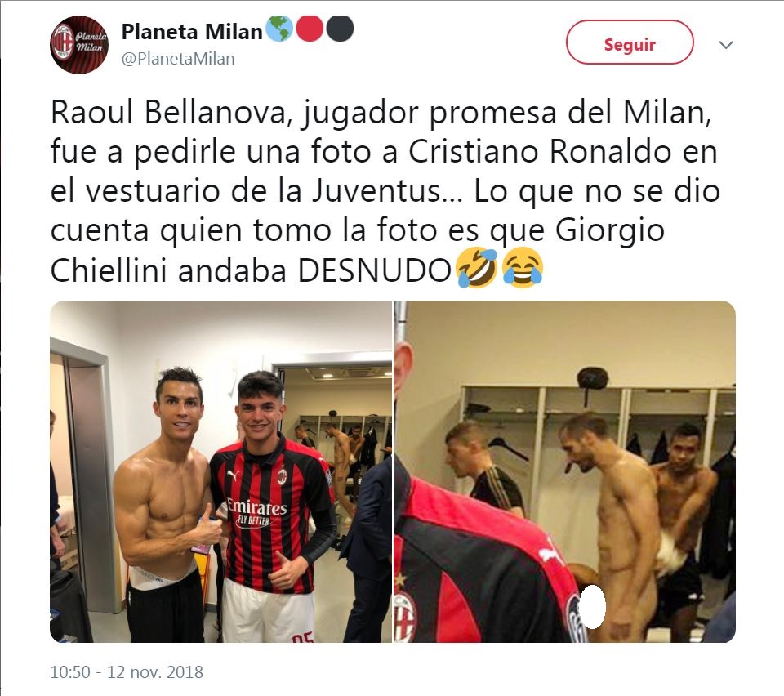784x696 pixels.
Task: Visit the @PlanetaMilan handle link
Action: pos(178,59)
